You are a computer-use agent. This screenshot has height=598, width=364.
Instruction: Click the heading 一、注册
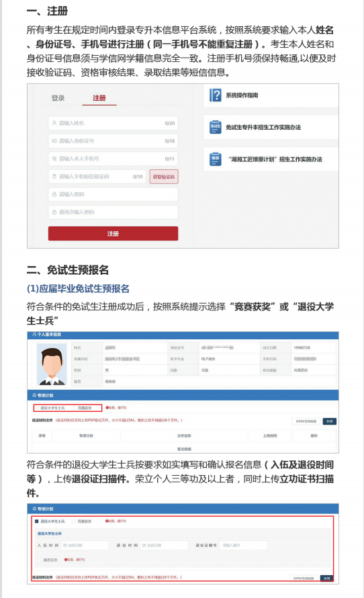47,11
